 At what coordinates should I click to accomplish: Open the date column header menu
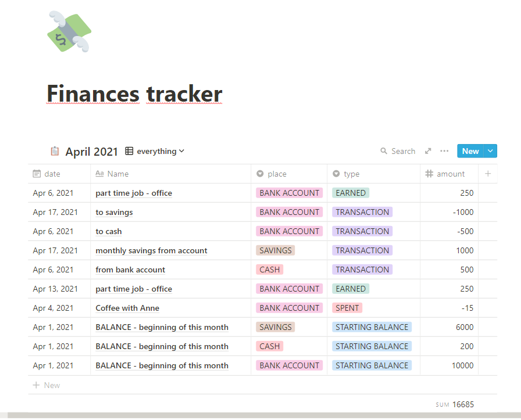pyautogui.click(x=52, y=174)
